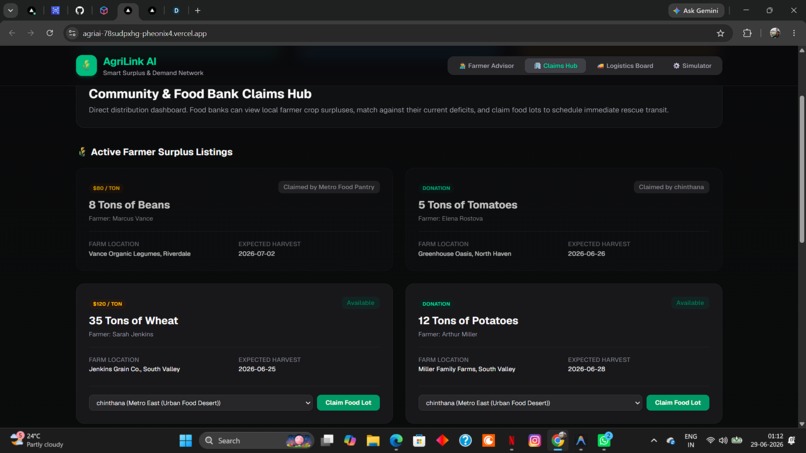Image resolution: width=806 pixels, height=453 pixels.
Task: Open the clock and date showing 01:12
Action: coord(766,440)
